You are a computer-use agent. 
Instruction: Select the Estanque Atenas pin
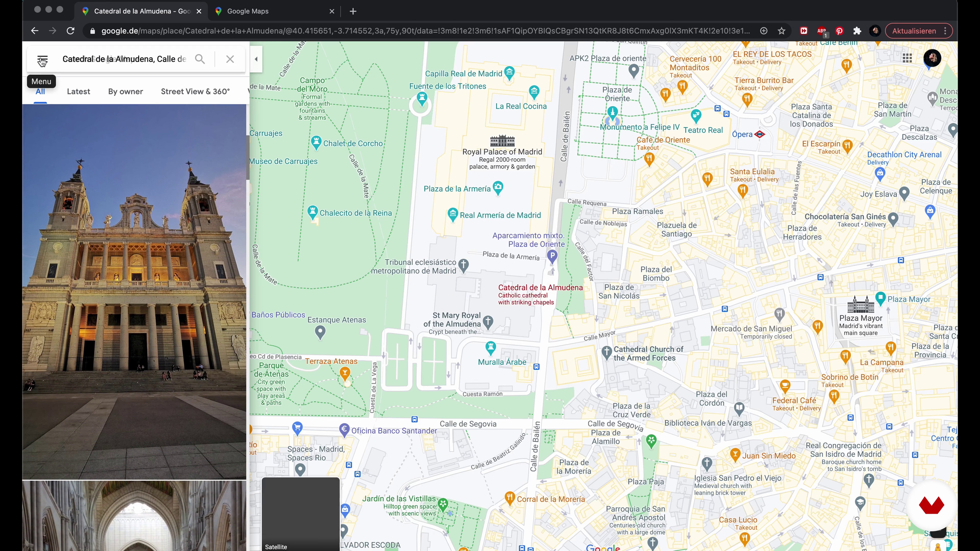click(320, 333)
